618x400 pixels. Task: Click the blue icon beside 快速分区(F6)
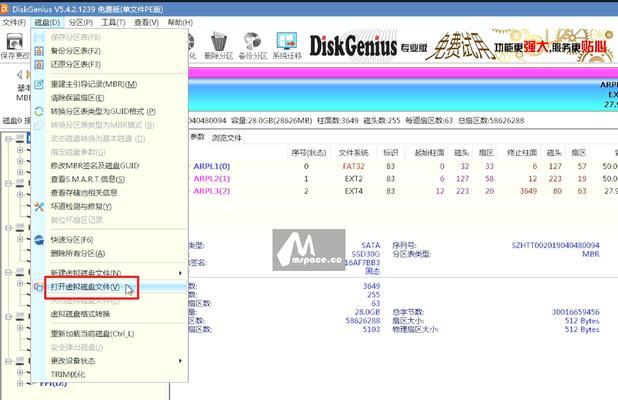(39, 240)
